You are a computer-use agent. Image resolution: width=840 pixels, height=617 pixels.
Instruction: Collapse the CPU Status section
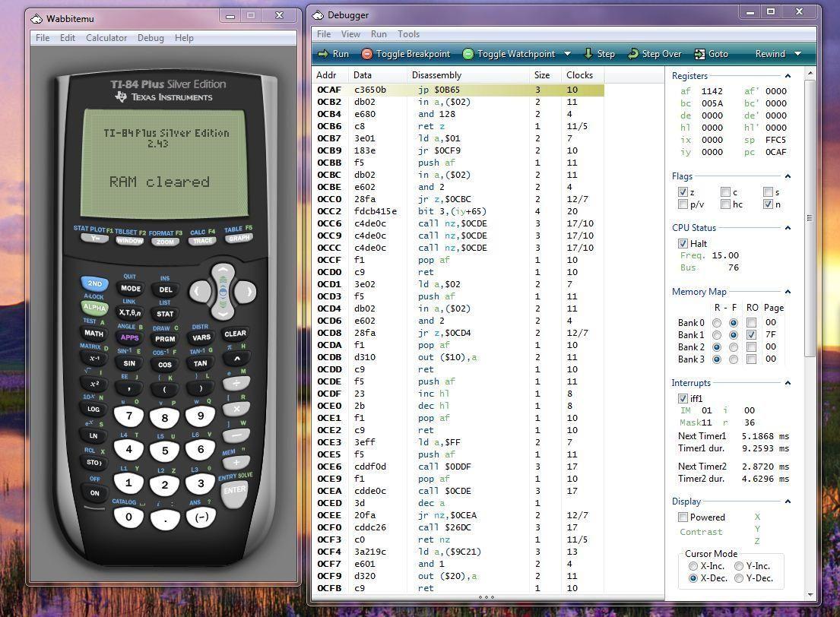pos(788,228)
